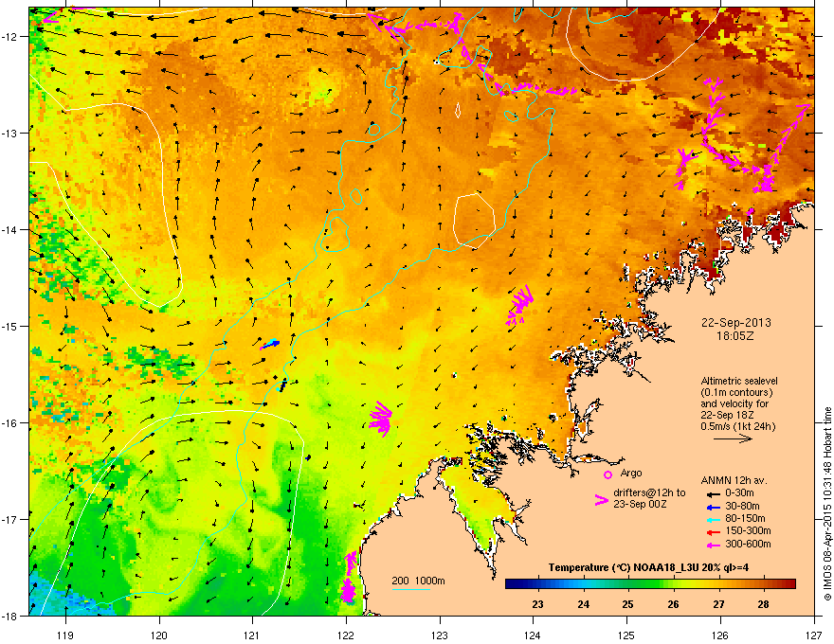Screen dimensions: 834x644
Task: Click the Argo legend label
Action: click(631, 473)
